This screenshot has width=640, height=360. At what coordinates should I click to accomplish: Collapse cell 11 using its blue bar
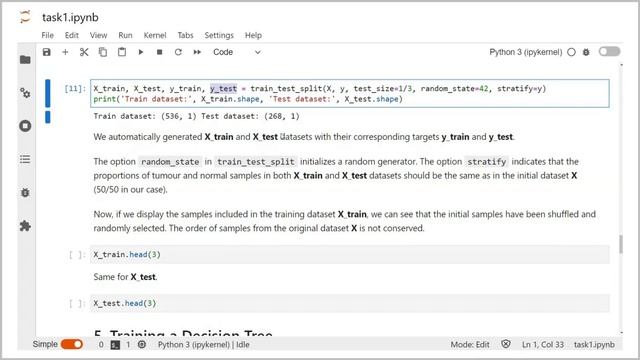48,93
